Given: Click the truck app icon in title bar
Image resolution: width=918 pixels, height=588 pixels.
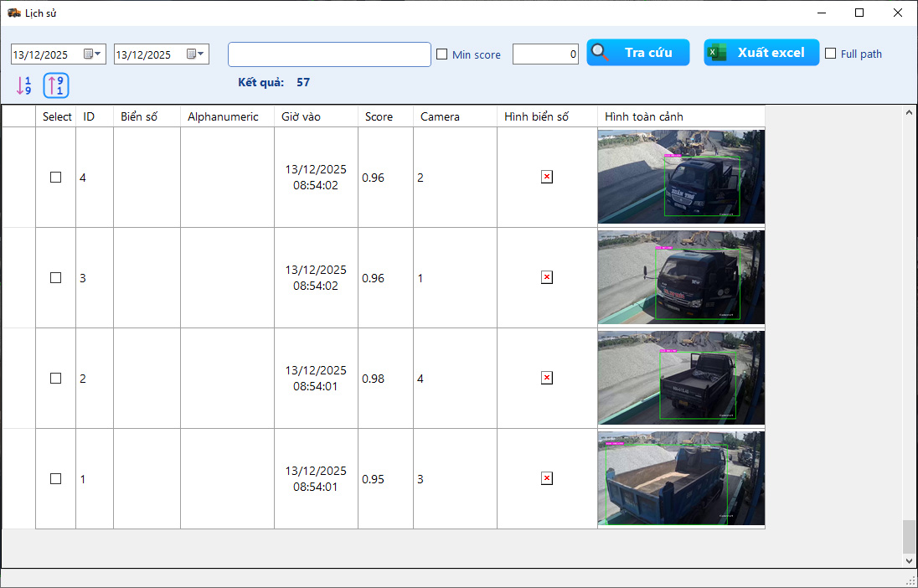Looking at the screenshot, I should (13, 13).
